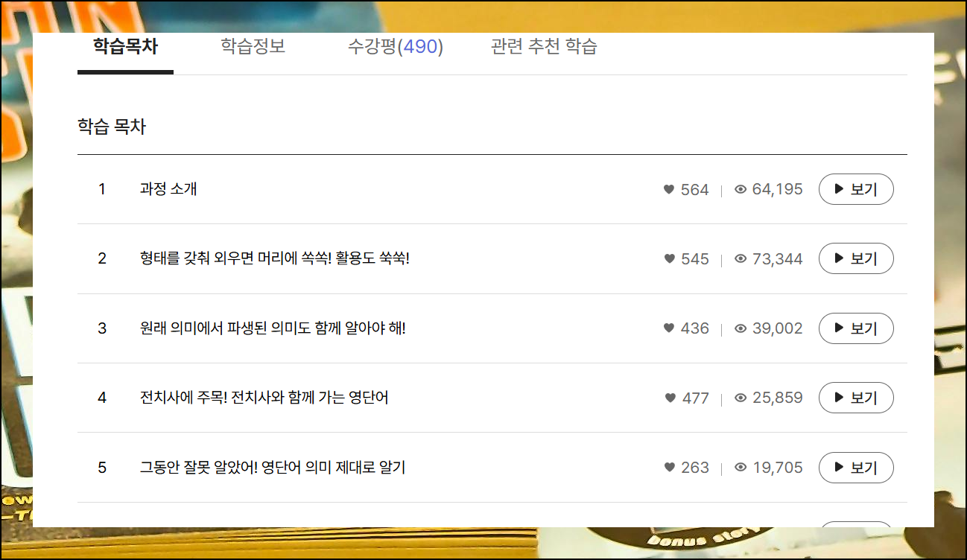Click heart icon next to 477
The width and height of the screenshot is (967, 560).
[670, 398]
